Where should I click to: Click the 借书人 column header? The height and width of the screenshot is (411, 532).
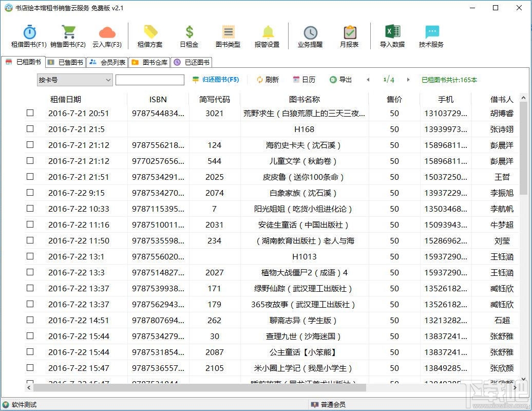point(502,100)
